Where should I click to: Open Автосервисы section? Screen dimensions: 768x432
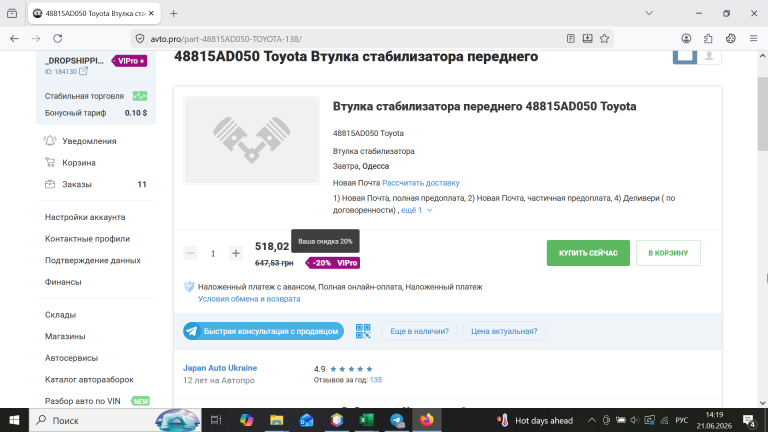click(72, 358)
